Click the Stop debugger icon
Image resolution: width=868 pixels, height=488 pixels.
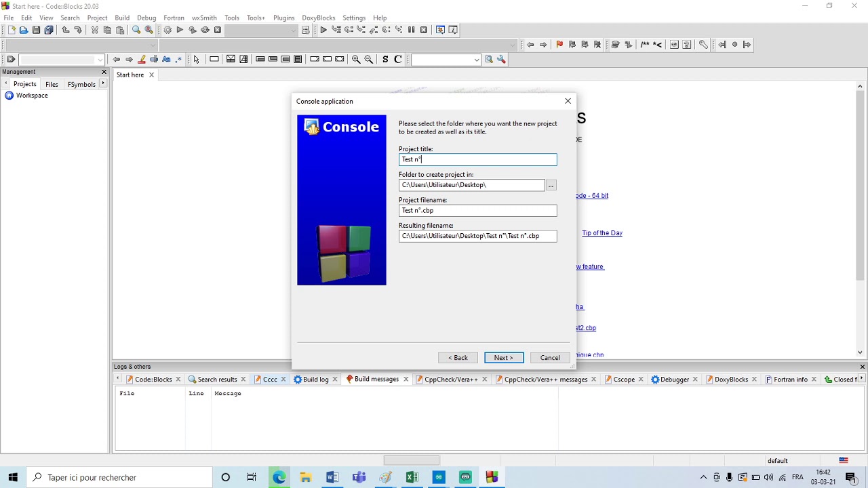tap(424, 30)
